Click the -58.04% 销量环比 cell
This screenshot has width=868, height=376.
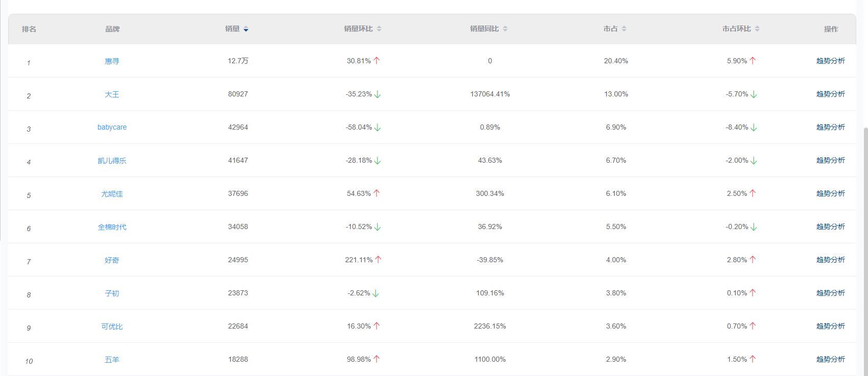(359, 127)
